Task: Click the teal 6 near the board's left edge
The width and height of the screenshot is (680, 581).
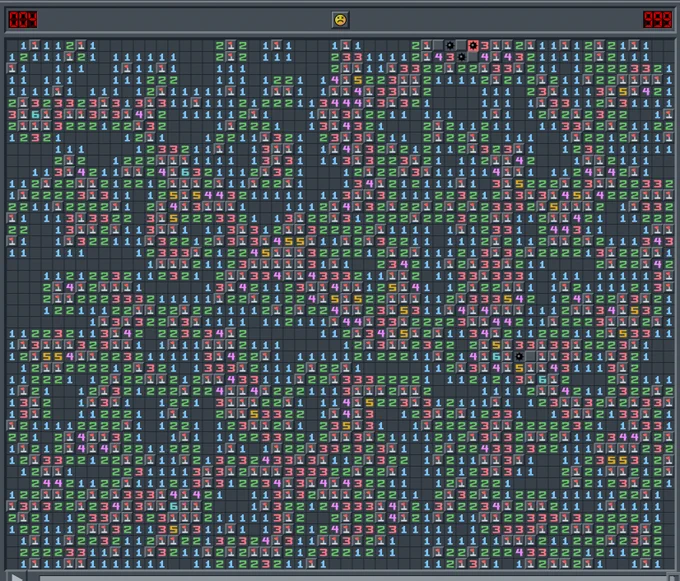Action: point(35,114)
